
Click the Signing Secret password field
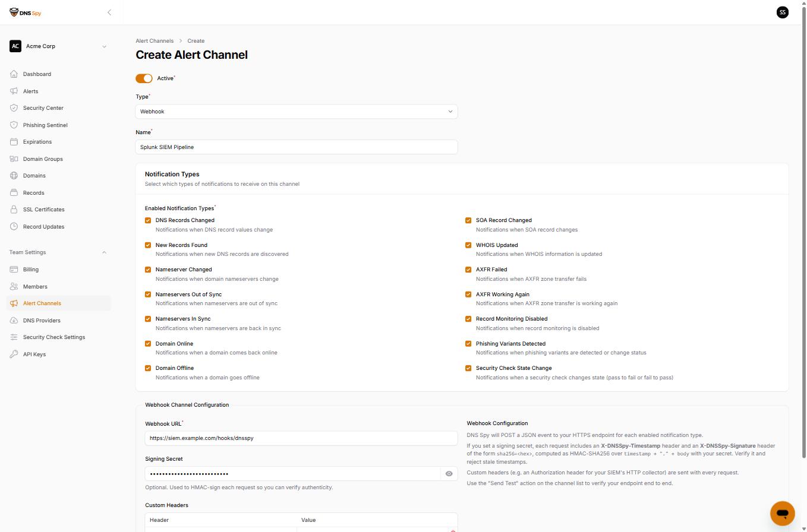pyautogui.click(x=293, y=474)
